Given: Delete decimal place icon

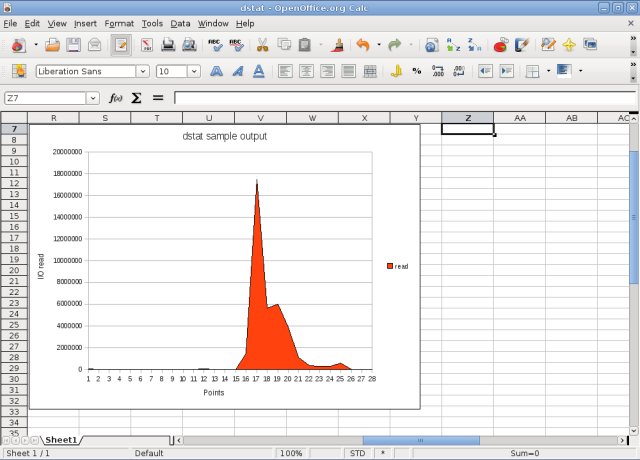Looking at the screenshot, I should click(459, 71).
